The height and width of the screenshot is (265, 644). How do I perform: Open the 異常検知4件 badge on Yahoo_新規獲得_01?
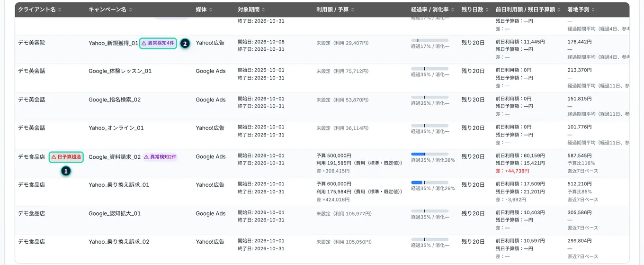coord(158,43)
